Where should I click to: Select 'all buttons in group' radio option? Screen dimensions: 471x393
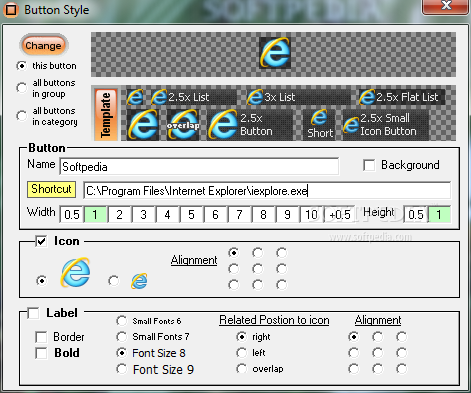(22, 88)
